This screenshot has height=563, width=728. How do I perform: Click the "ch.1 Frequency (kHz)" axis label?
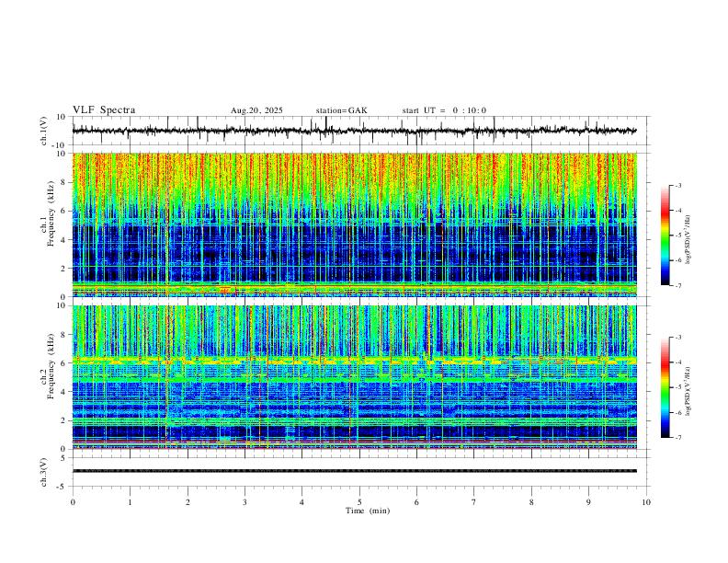[x=48, y=215]
